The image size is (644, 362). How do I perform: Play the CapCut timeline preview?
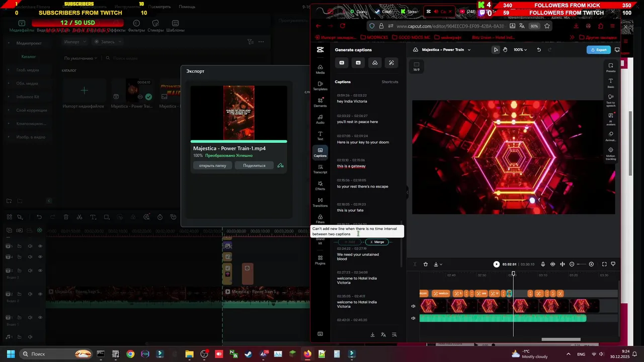(x=497, y=264)
